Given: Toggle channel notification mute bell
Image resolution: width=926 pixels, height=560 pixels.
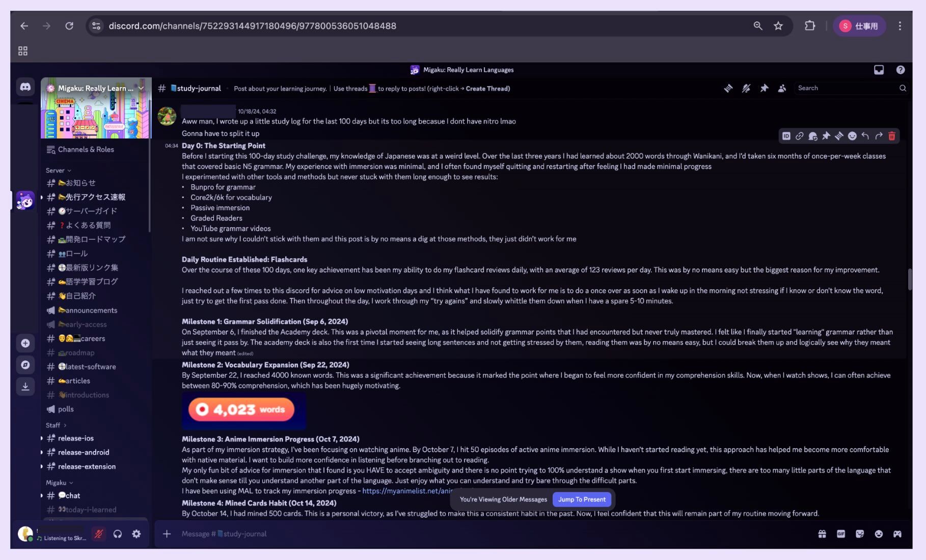Looking at the screenshot, I should point(746,88).
